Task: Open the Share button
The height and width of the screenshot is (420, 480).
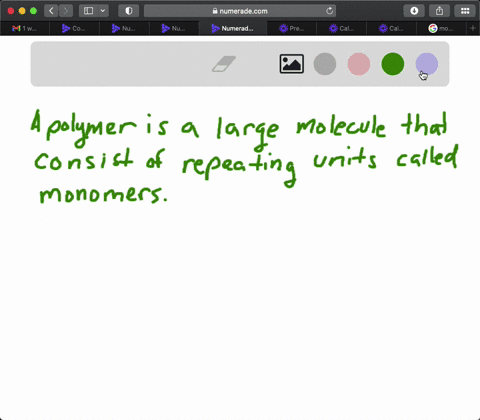Action: 440,11
